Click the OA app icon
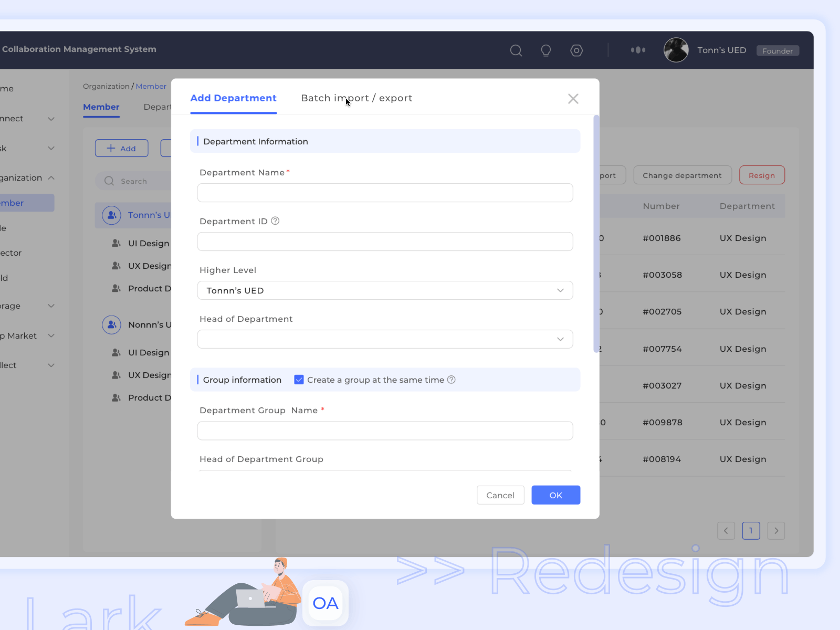Image resolution: width=840 pixels, height=630 pixels. 325,603
